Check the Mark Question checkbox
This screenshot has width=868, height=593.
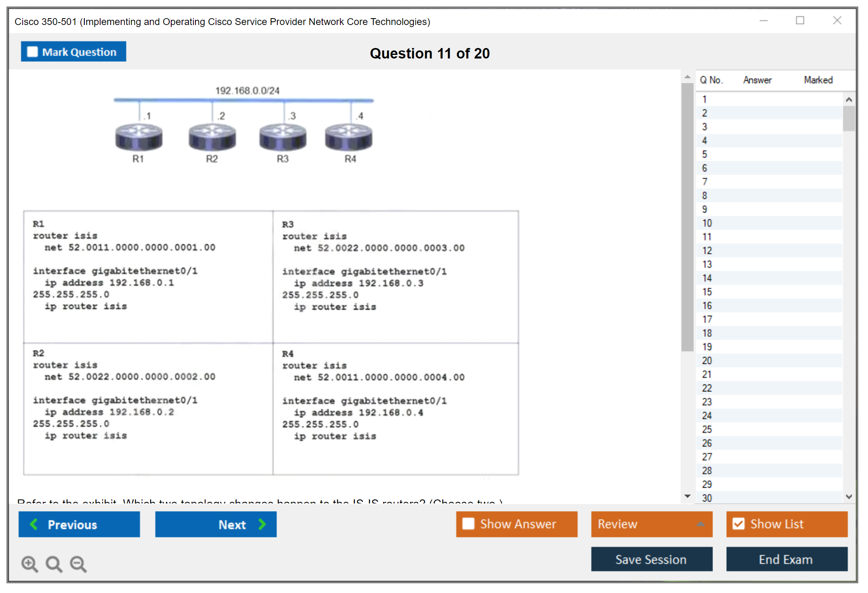click(32, 52)
